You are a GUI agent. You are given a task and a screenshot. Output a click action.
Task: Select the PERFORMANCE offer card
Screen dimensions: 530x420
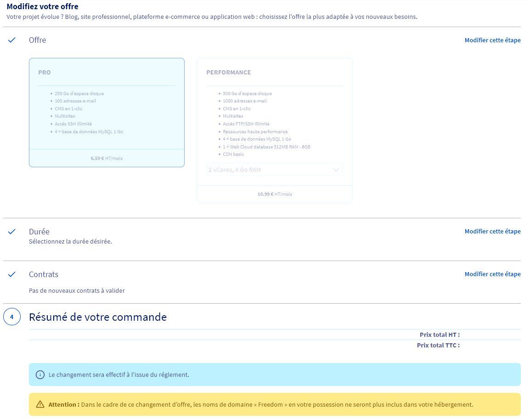click(x=275, y=119)
